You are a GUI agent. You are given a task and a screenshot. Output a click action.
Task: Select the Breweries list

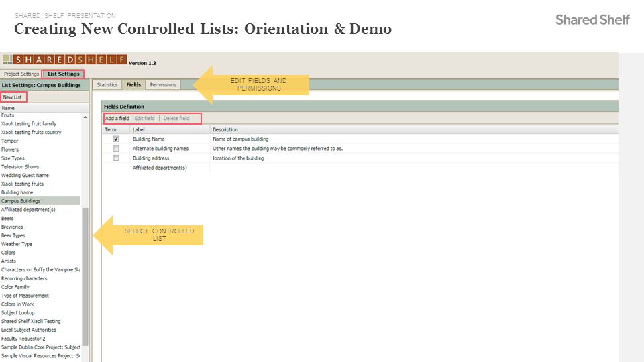[x=40, y=227]
